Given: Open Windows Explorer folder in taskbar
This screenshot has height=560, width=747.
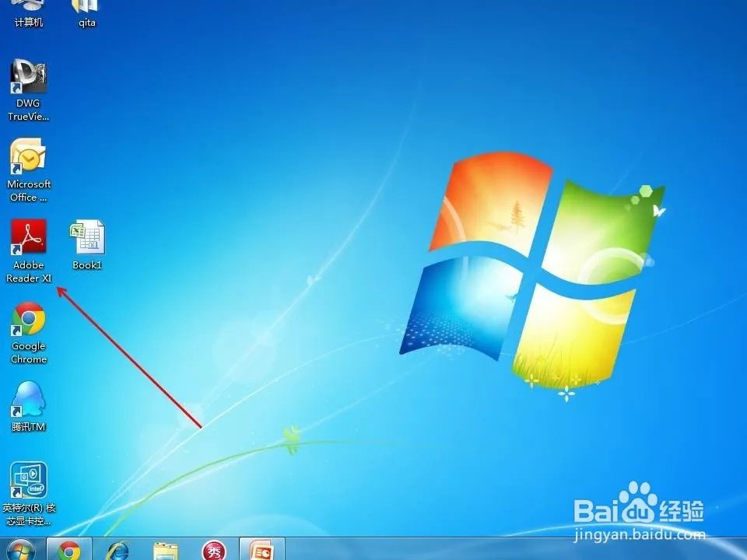Looking at the screenshot, I should click(x=166, y=551).
